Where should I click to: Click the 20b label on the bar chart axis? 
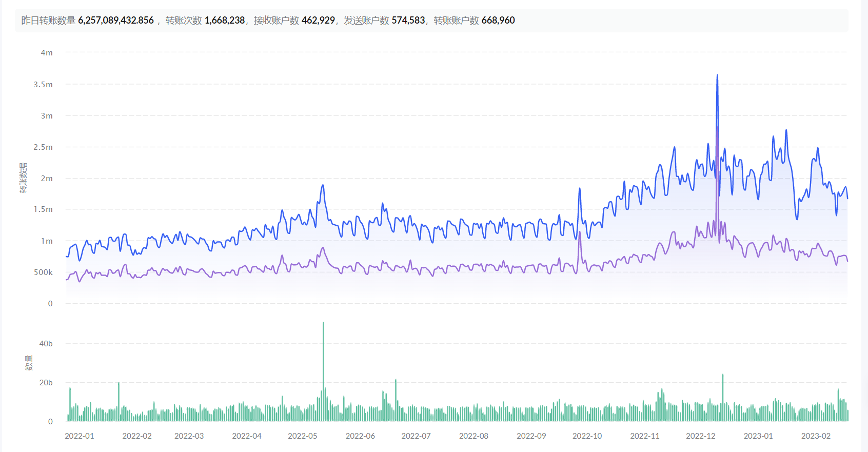(46, 383)
